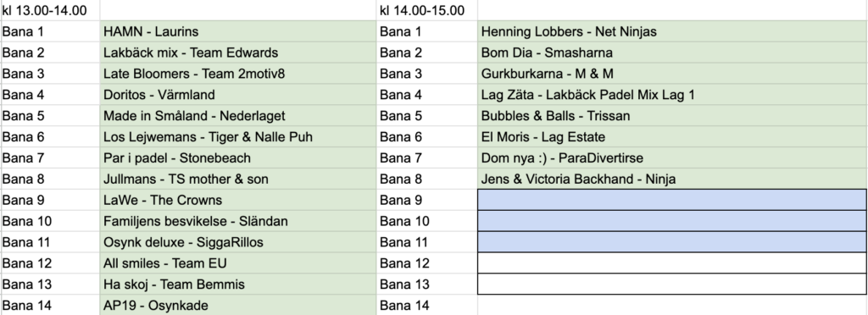Screen dimensions: 868x315
Task: Click the empty white cell beside right Bana 12
Action: coord(672,263)
